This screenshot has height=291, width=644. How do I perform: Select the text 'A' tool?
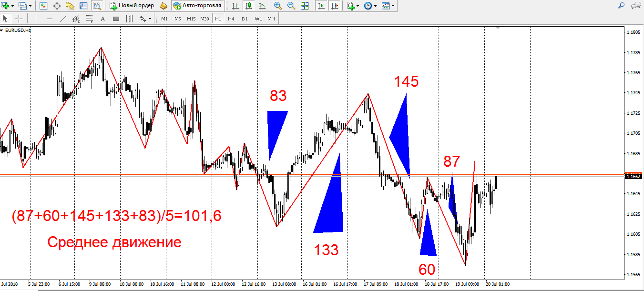pyautogui.click(x=103, y=19)
